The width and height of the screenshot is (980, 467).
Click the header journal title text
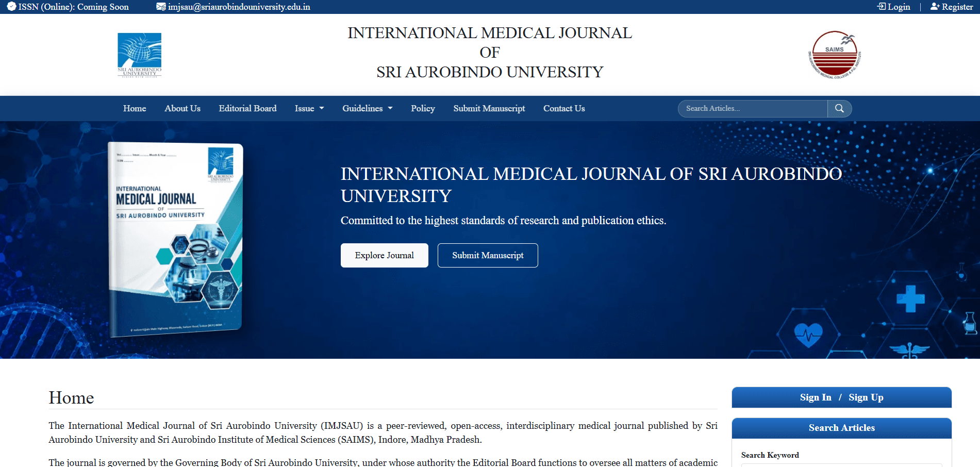(490, 52)
